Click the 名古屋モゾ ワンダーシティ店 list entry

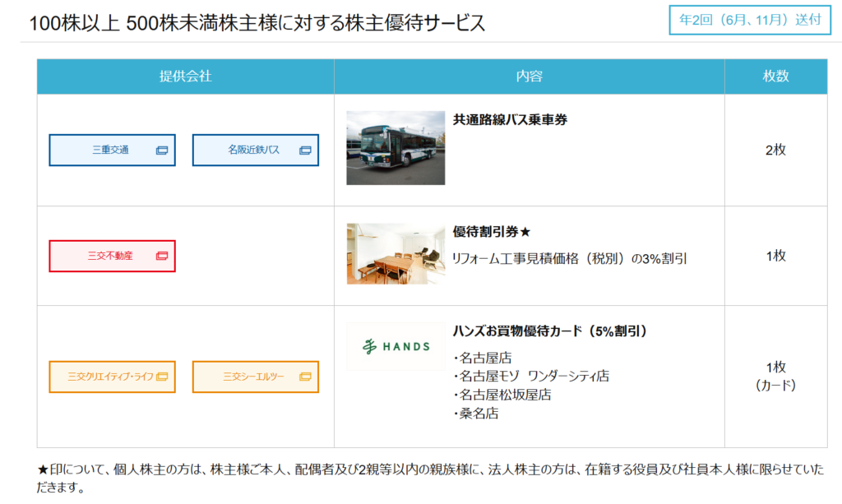(x=533, y=377)
